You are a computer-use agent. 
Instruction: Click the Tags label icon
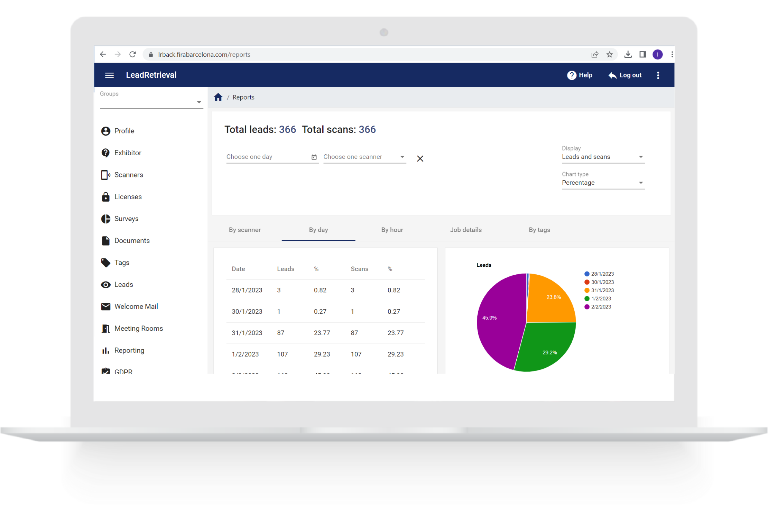105,263
